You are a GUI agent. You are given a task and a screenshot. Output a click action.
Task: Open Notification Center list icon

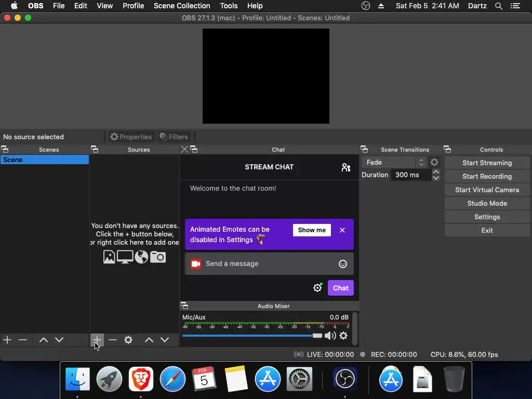coord(515,6)
